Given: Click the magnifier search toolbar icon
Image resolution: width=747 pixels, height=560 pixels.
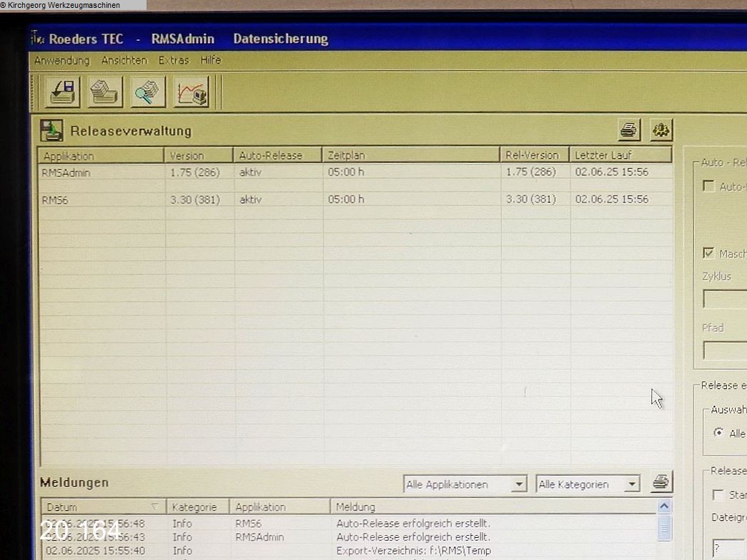Looking at the screenshot, I should pyautogui.click(x=148, y=92).
